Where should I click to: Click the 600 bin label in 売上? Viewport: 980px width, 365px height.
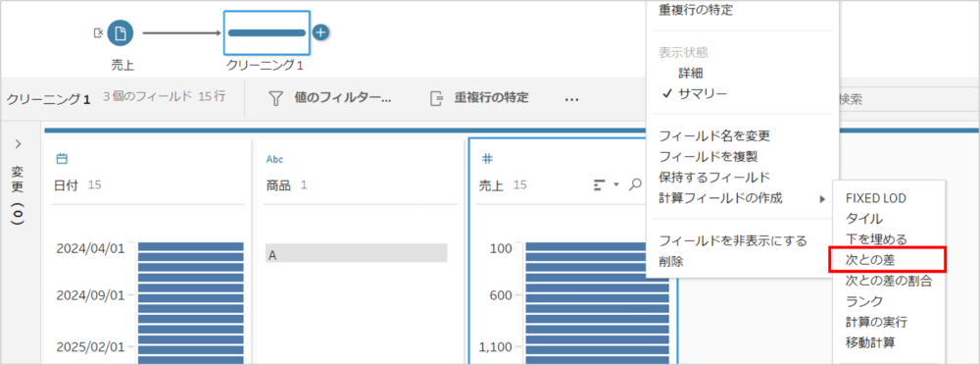(x=501, y=295)
